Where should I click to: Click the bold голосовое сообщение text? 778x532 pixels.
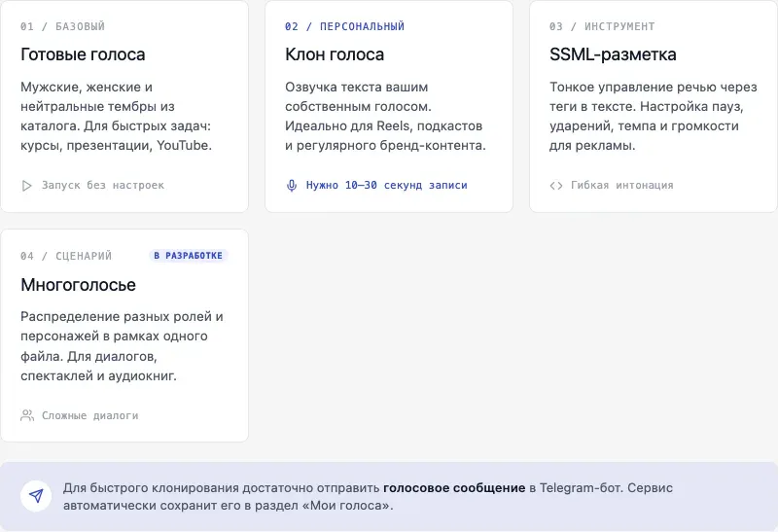[x=454, y=488]
